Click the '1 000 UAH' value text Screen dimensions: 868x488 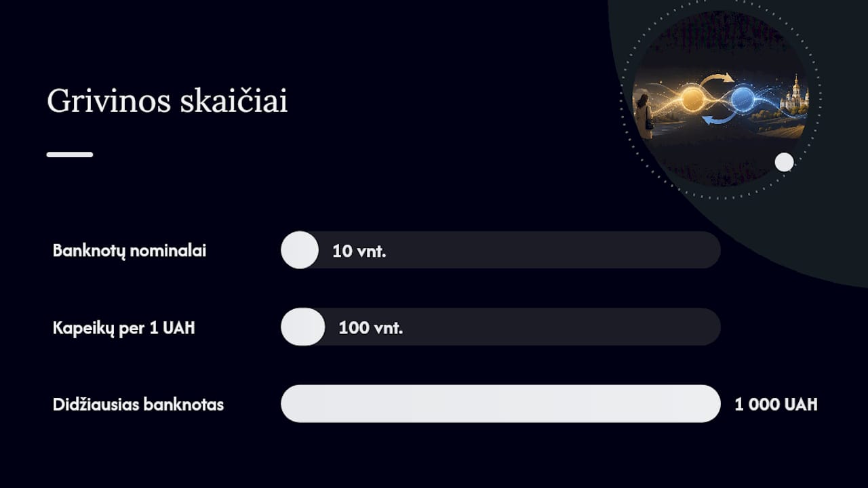coord(776,405)
